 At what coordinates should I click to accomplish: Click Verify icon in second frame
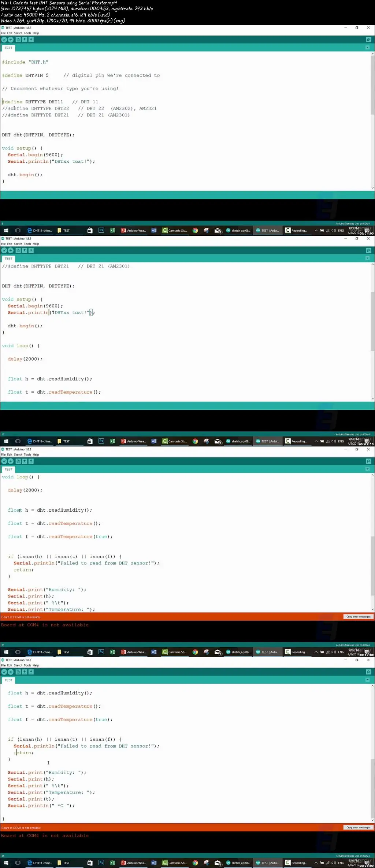4,250
